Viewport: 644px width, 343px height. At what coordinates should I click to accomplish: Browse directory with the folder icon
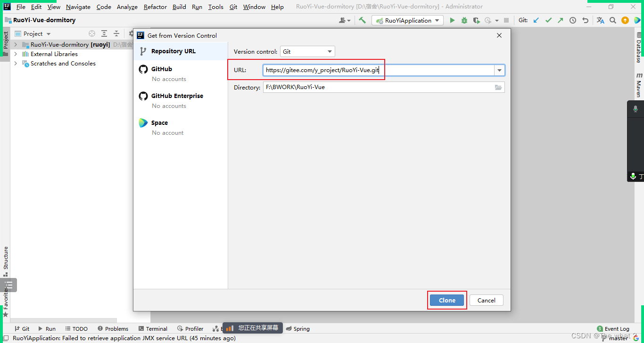coord(498,87)
